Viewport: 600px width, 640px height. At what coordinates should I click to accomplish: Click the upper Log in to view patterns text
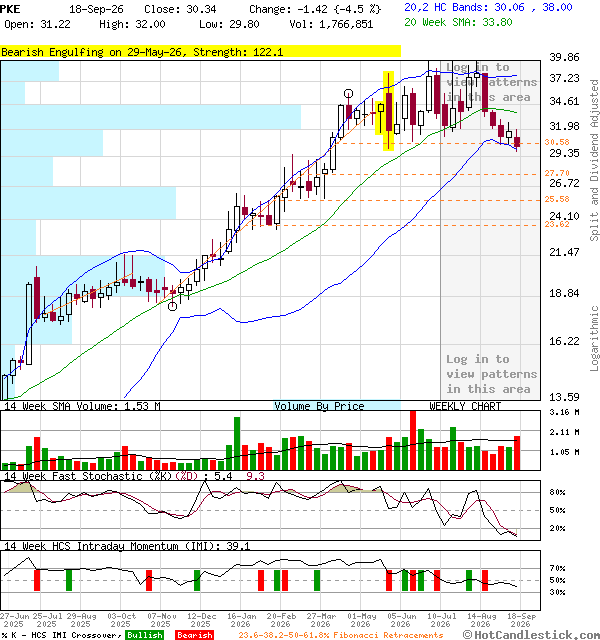[491, 82]
